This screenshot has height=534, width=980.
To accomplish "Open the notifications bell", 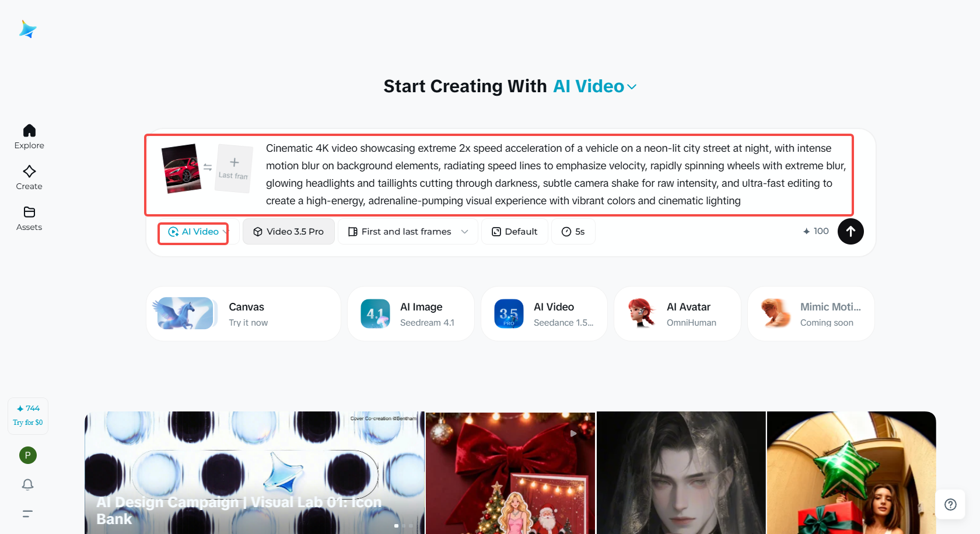I will (28, 484).
